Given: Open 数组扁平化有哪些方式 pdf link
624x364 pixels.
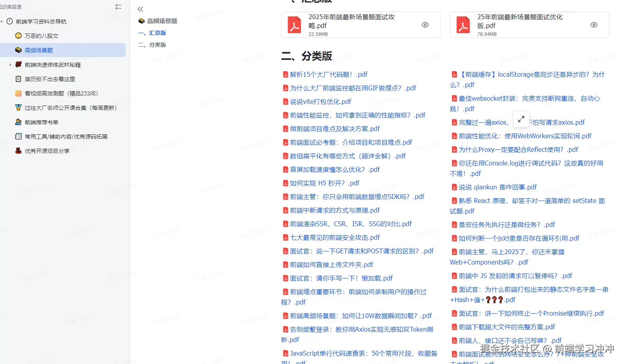Looking at the screenshot, I should click(348, 156).
